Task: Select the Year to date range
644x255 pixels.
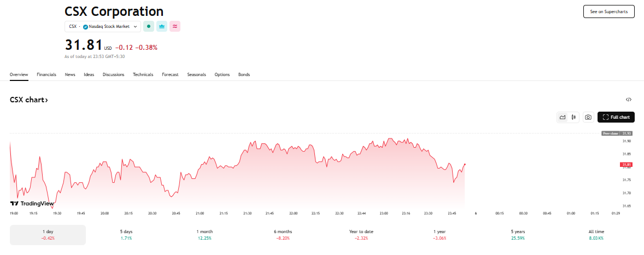Action: 361,235
